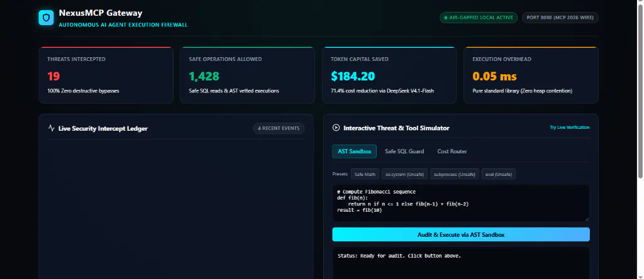Open the Safe SQL Guard tab
This screenshot has height=279, width=644.
[x=404, y=151]
